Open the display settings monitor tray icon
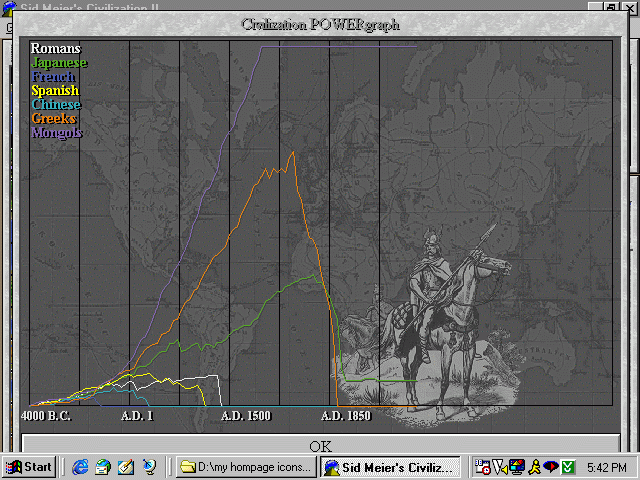 pyautogui.click(x=516, y=467)
